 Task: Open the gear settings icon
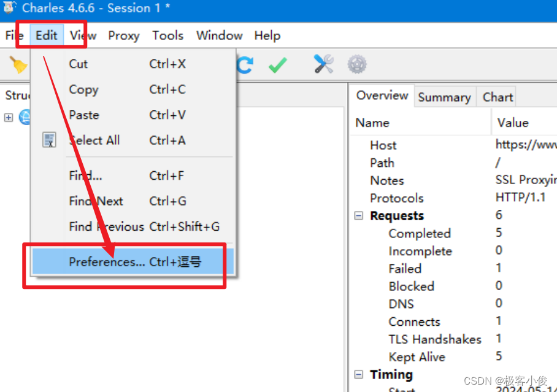pyautogui.click(x=357, y=64)
